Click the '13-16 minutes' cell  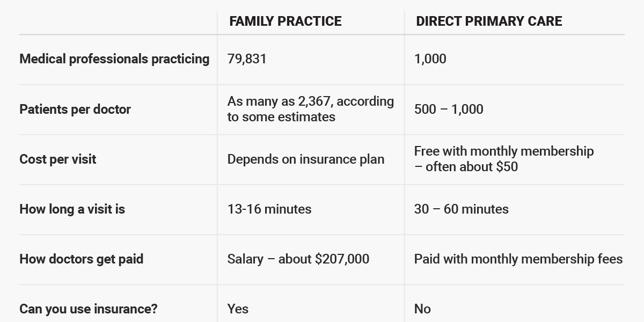pyautogui.click(x=269, y=209)
